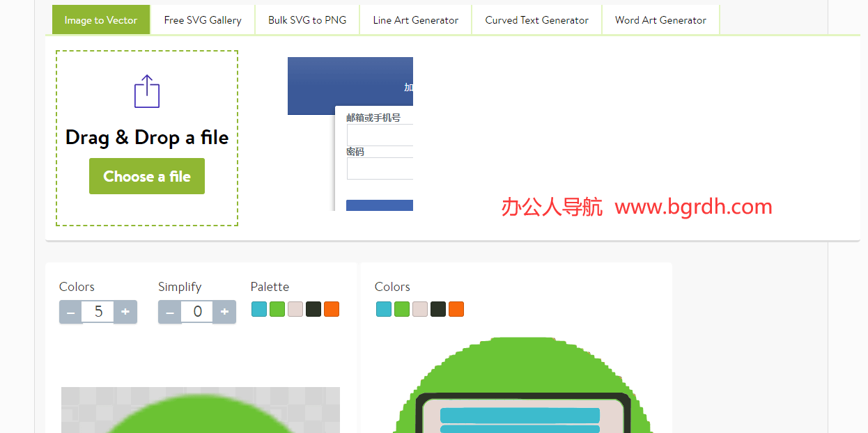Open the Bulk SVG to PNG tab
Screen dimensions: 868x433
(x=307, y=20)
